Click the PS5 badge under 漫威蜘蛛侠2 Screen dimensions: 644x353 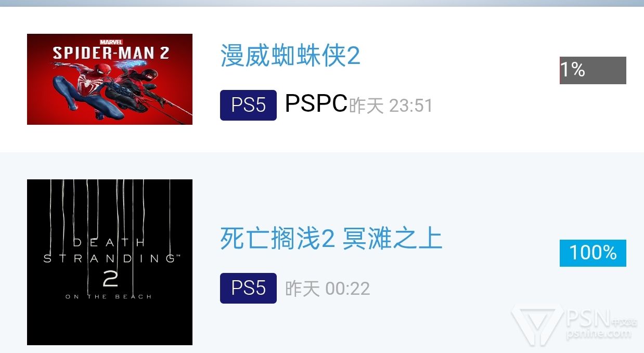[248, 105]
